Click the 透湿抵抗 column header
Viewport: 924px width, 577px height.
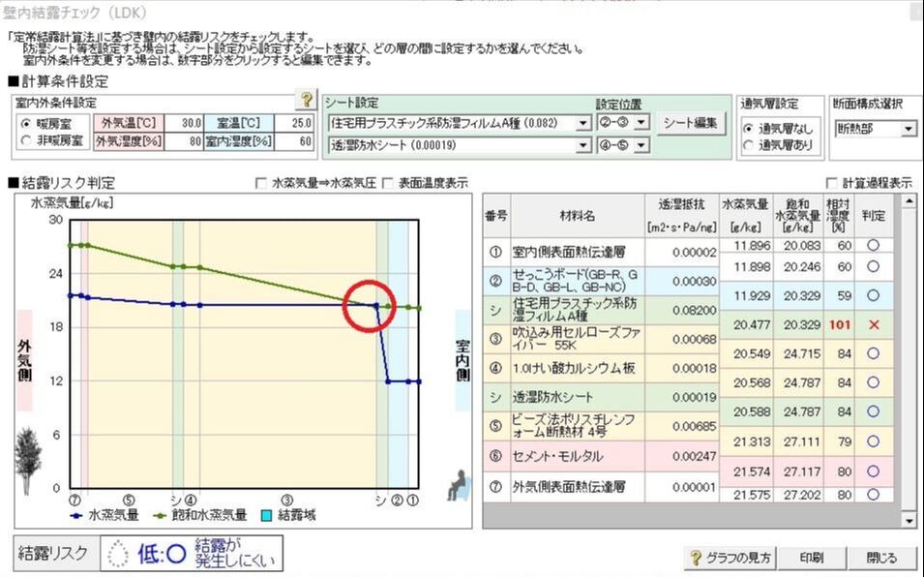[x=682, y=216]
